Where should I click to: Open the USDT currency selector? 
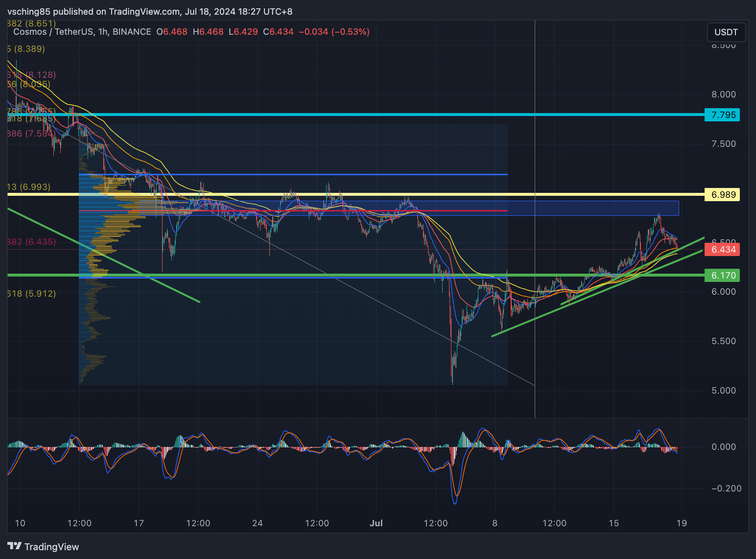[x=726, y=32]
